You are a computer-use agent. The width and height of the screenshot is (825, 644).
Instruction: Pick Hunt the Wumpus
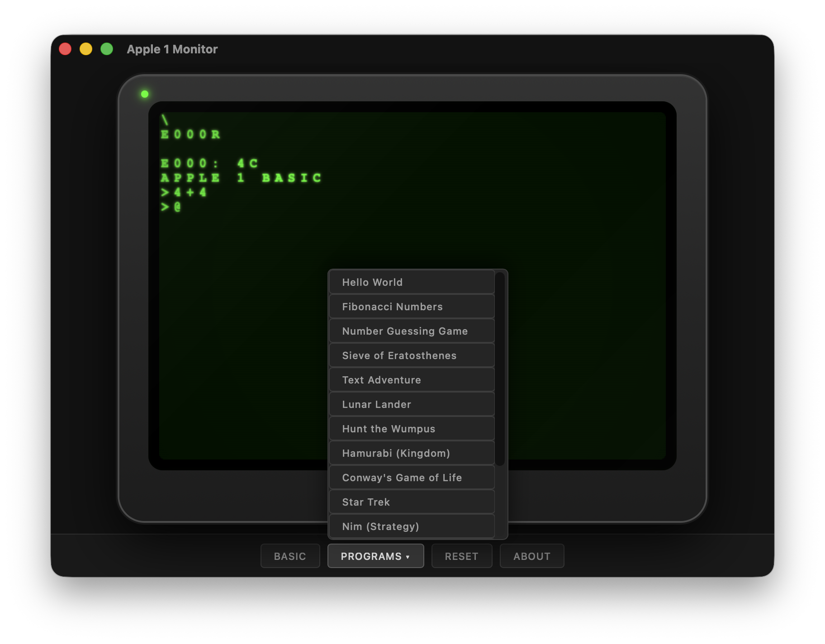412,429
